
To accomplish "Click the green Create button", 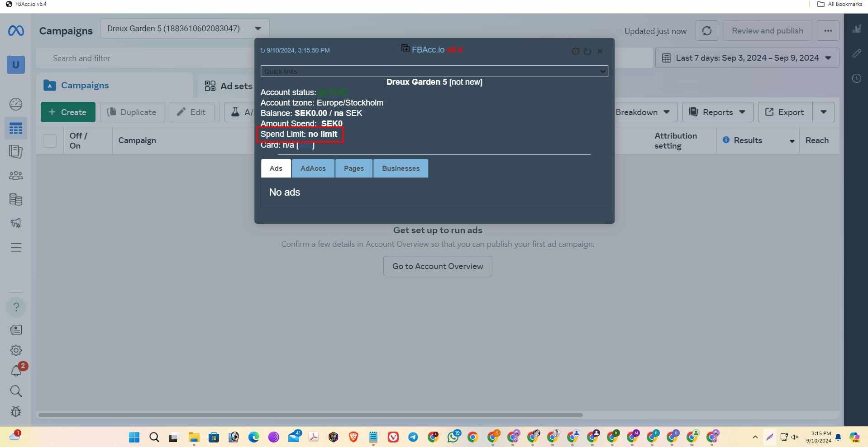I will tap(68, 112).
